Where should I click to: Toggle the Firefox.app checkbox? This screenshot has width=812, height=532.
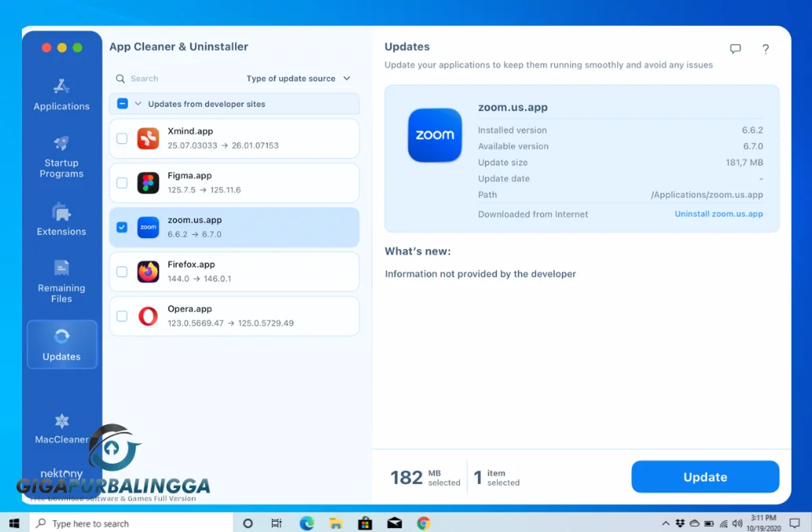click(122, 272)
